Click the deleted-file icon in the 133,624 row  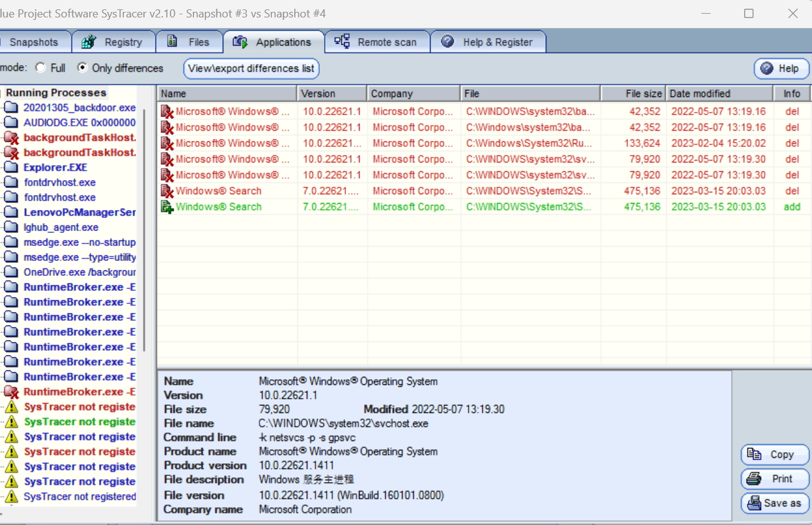tap(167, 143)
